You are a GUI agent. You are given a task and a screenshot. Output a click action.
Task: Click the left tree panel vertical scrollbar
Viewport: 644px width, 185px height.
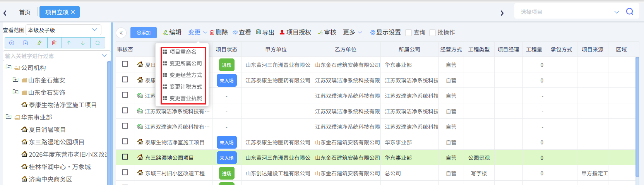[109, 122]
